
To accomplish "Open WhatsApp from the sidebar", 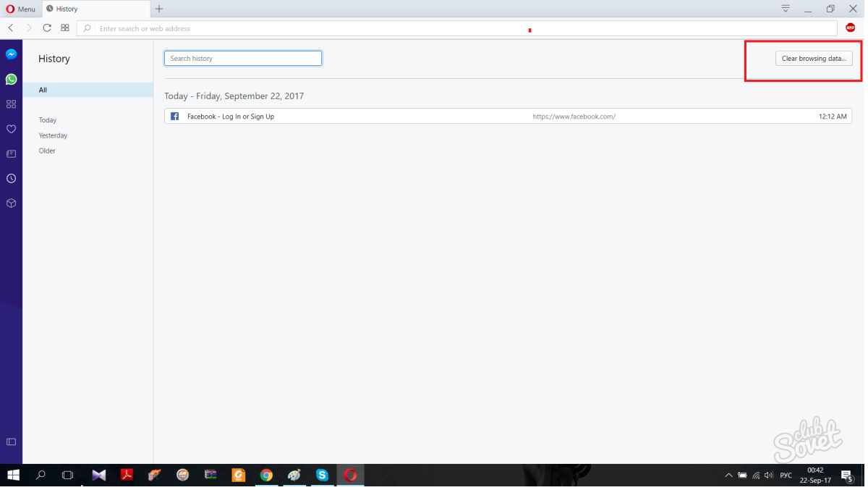I will [x=11, y=79].
